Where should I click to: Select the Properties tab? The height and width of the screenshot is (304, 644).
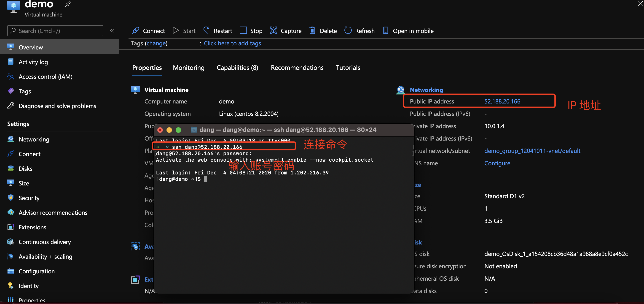(x=147, y=68)
